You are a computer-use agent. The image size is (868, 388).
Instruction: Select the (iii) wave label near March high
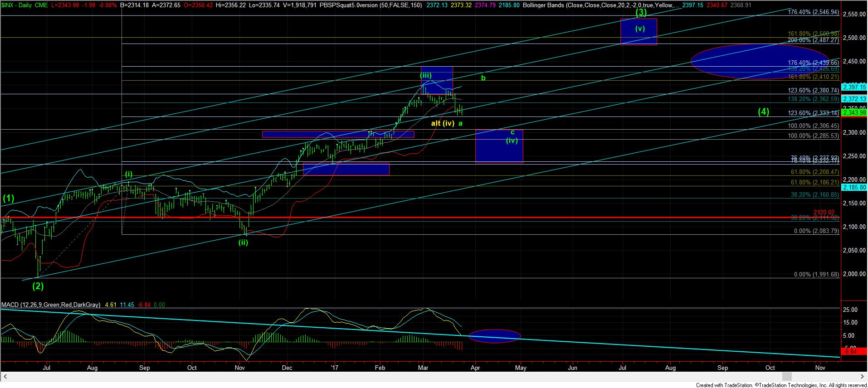[x=425, y=75]
